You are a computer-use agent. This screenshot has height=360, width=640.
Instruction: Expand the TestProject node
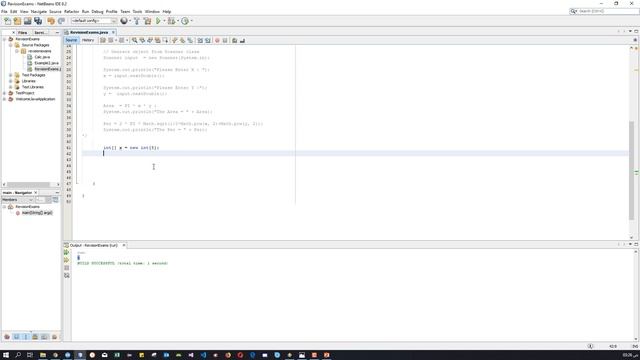click(x=4, y=93)
